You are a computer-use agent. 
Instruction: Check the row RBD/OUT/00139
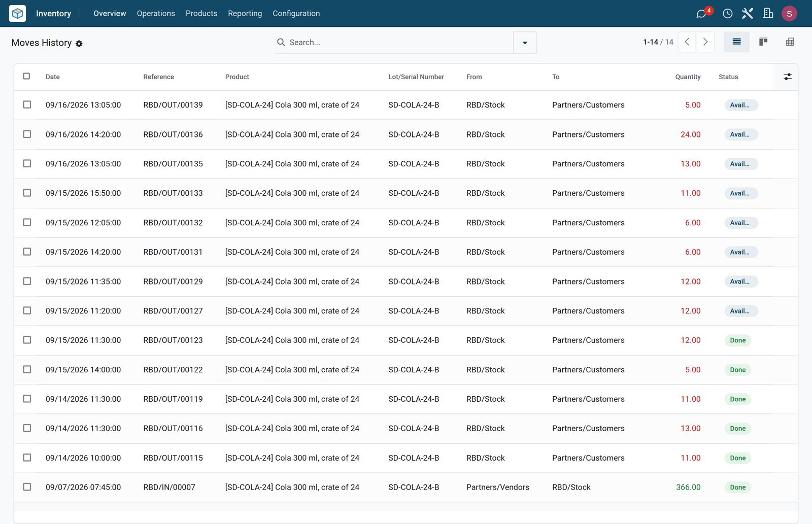tap(27, 104)
